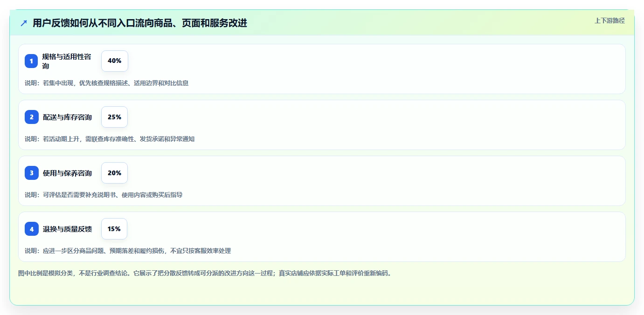Screen dimensions: 644x315
Task: Click the note 若活动期上升，需联查库存准确性
Action: [x=110, y=139]
